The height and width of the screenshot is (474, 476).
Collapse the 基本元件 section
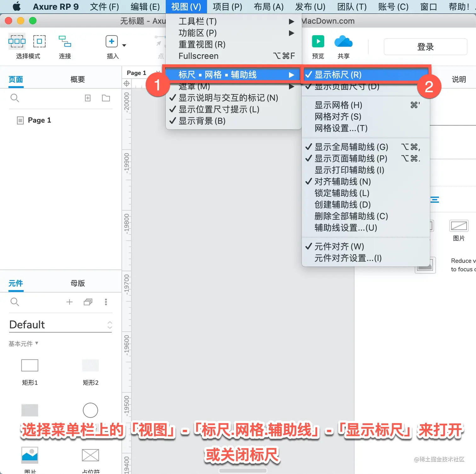click(x=24, y=343)
